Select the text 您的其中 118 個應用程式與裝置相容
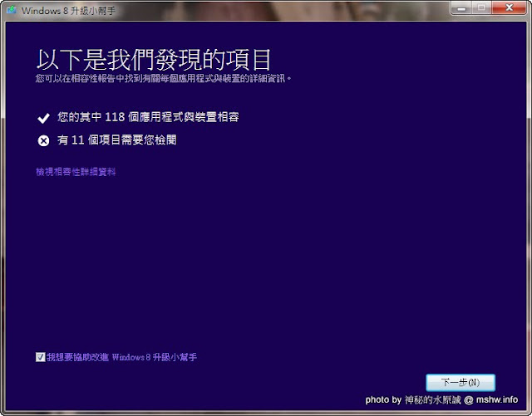Image resolution: width=532 pixels, height=416 pixels. click(x=148, y=117)
